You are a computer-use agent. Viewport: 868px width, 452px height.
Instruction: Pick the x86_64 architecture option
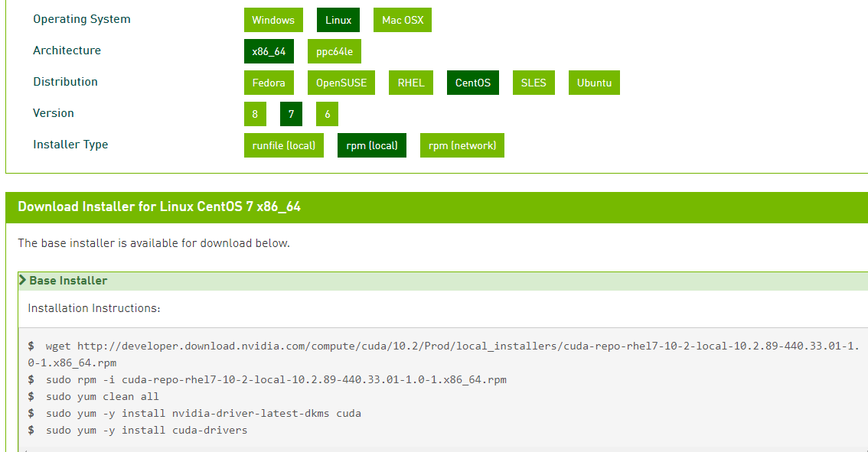click(269, 51)
